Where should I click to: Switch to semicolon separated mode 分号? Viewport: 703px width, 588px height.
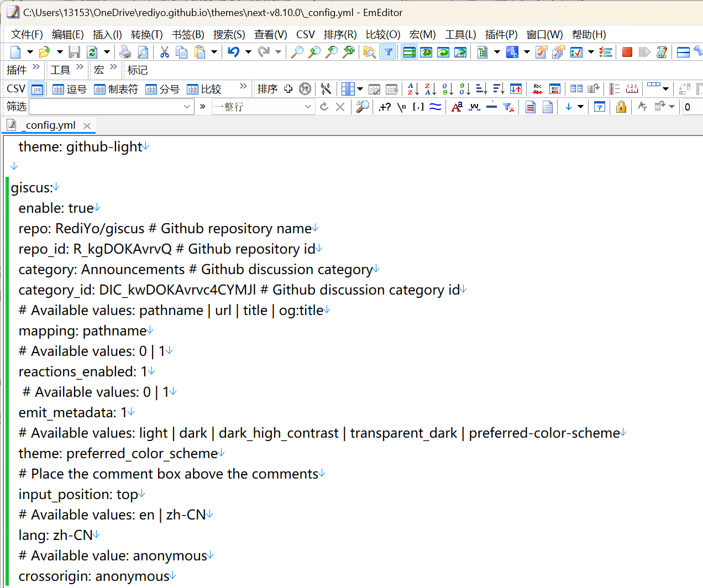point(162,89)
